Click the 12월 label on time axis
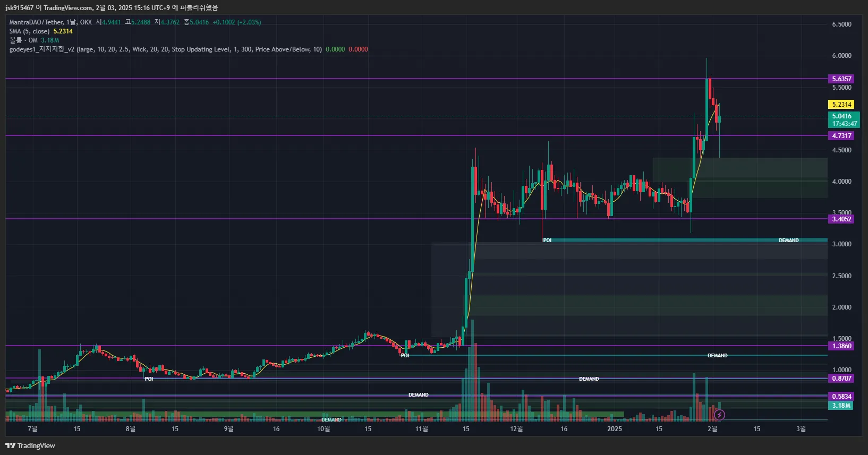The image size is (868, 455). pyautogui.click(x=516, y=429)
